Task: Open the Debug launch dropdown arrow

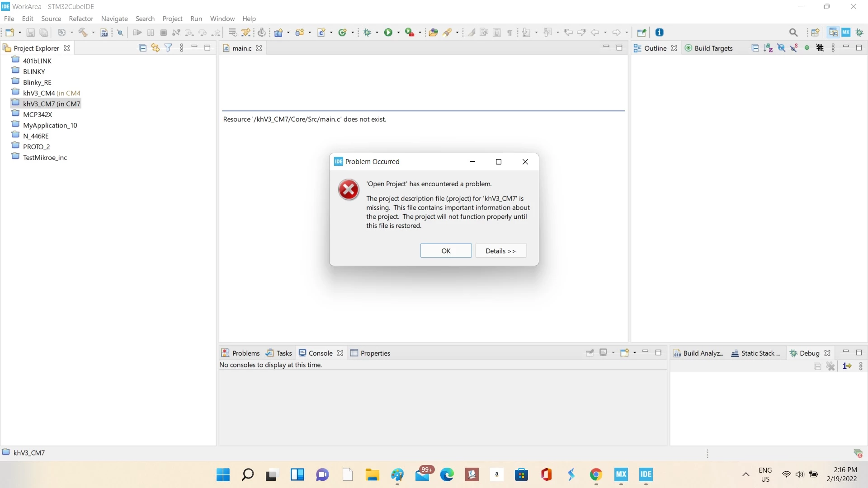Action: pos(377,33)
